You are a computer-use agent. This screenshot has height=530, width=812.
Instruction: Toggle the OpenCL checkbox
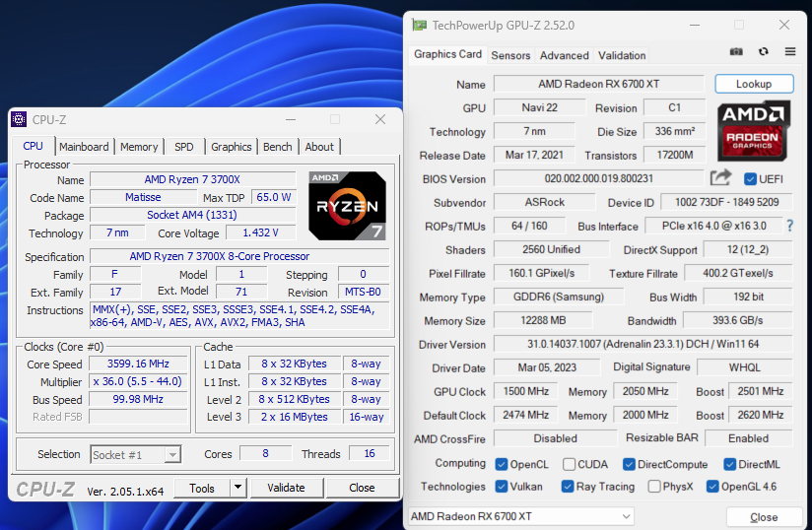tap(502, 464)
